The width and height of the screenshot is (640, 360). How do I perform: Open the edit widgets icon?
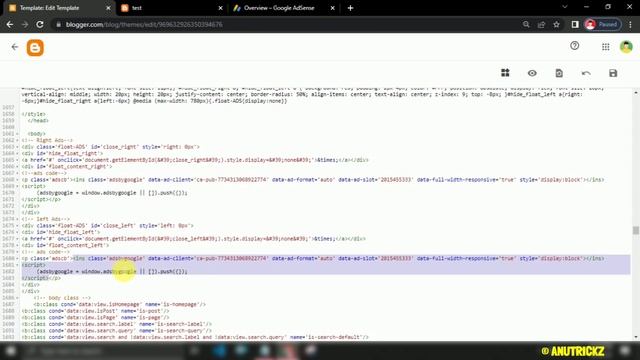pyautogui.click(x=505, y=73)
